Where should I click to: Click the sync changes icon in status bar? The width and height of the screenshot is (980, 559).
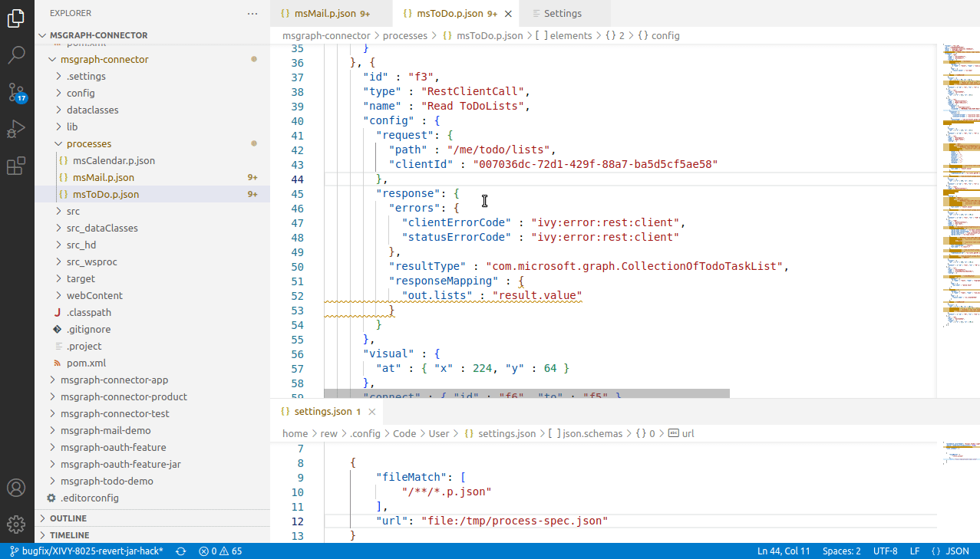180,551
